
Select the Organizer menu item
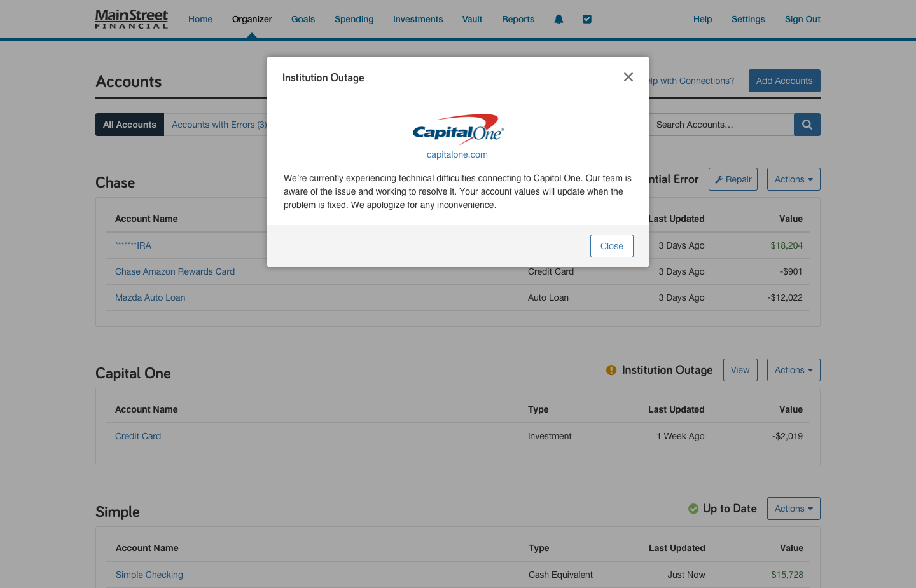(252, 19)
